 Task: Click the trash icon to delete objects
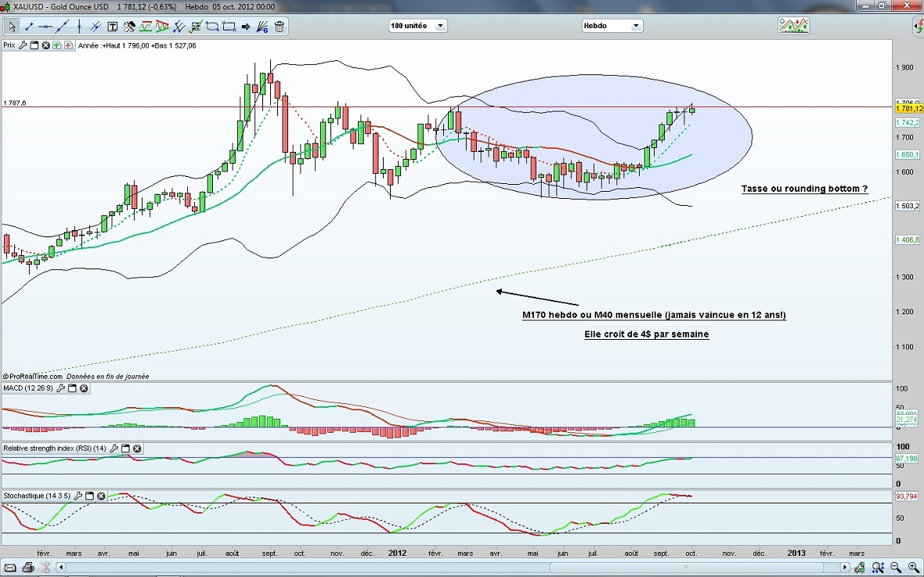[x=280, y=27]
